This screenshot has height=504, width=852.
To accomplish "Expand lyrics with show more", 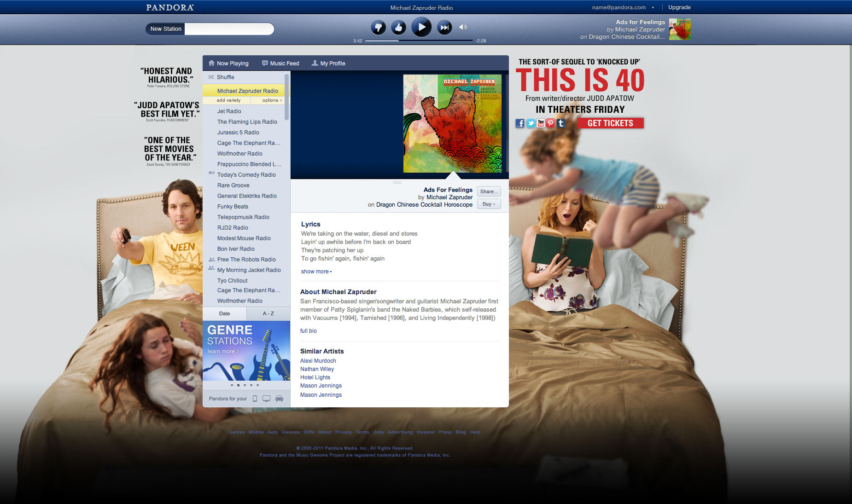I will (316, 272).
